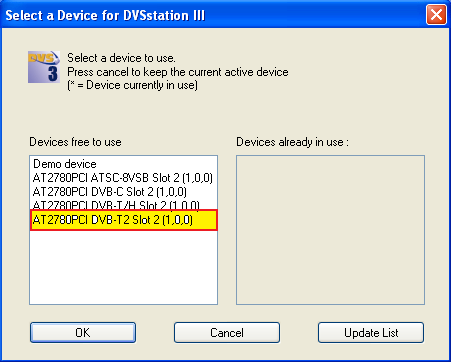451x362 pixels.
Task: Click the DVS lettering on the logo
Action: click(x=41, y=58)
